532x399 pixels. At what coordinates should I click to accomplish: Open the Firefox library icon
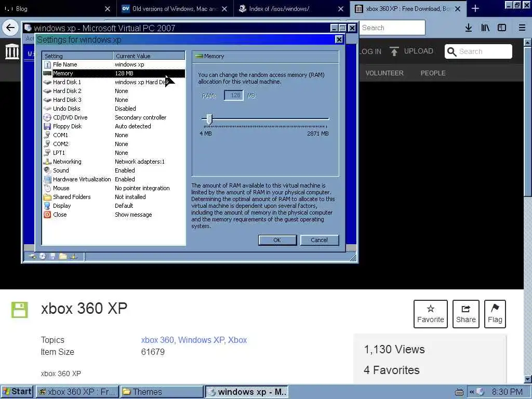pyautogui.click(x=485, y=28)
